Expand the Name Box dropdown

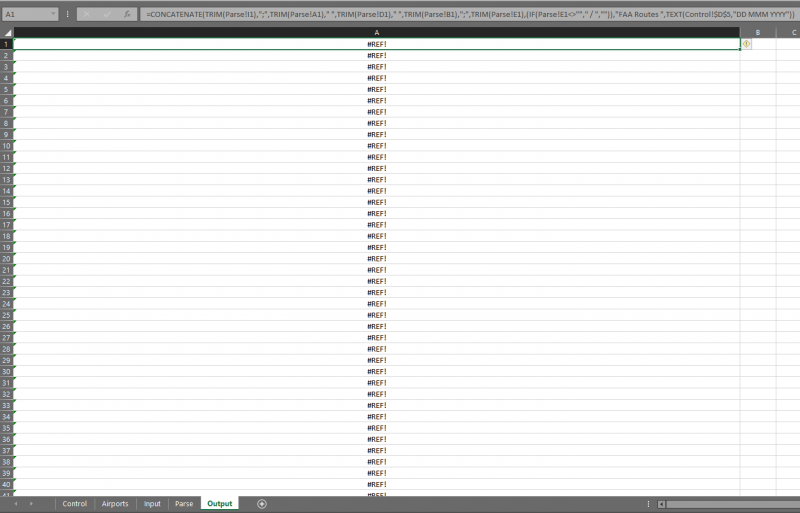click(x=53, y=14)
